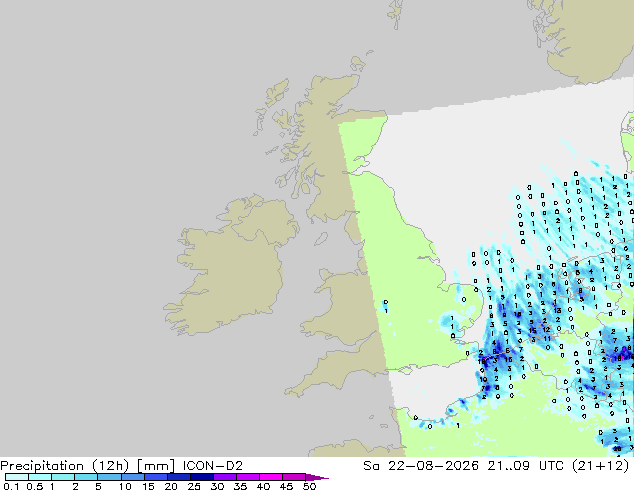Select the ICON-D2 model label

coord(213,466)
